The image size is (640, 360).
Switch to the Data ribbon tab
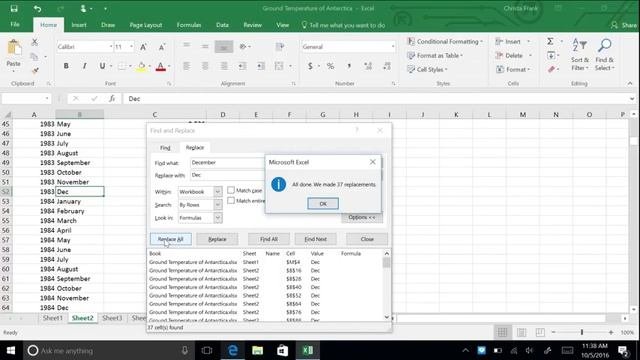pyautogui.click(x=222, y=25)
